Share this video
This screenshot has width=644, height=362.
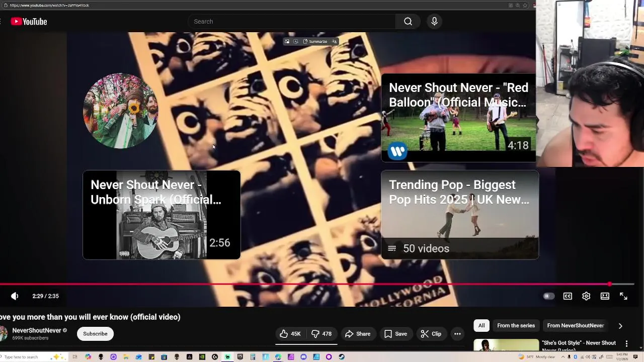click(358, 334)
